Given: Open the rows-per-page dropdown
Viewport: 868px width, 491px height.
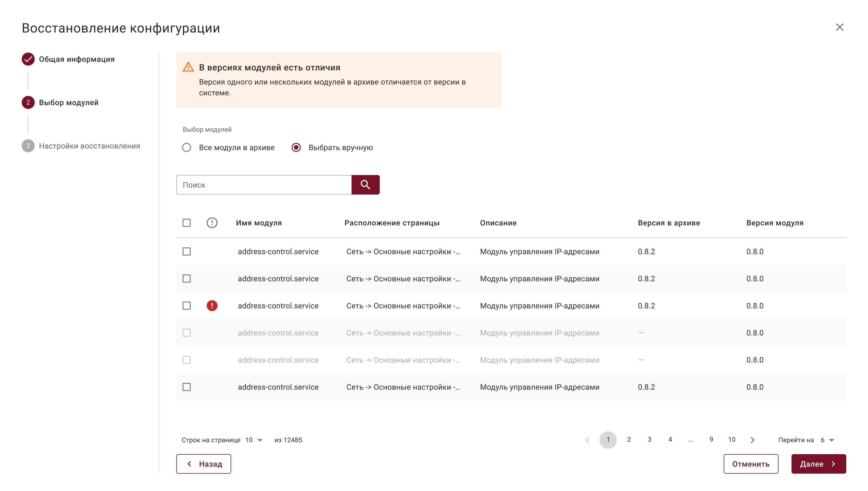Looking at the screenshot, I should tap(254, 440).
